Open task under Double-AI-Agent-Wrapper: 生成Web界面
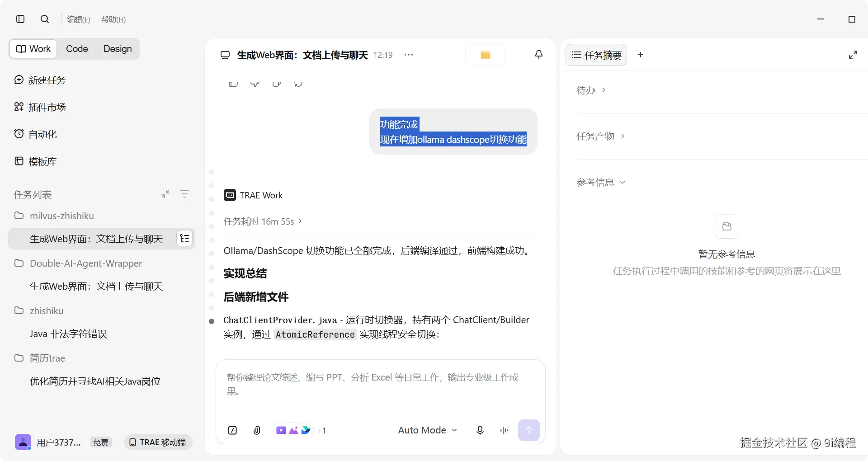This screenshot has height=461, width=868. click(96, 286)
